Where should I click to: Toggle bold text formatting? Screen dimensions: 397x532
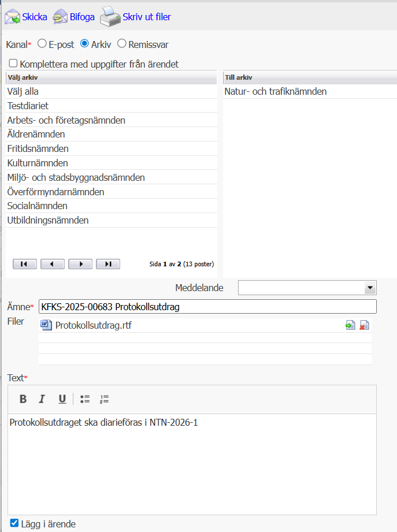23,399
